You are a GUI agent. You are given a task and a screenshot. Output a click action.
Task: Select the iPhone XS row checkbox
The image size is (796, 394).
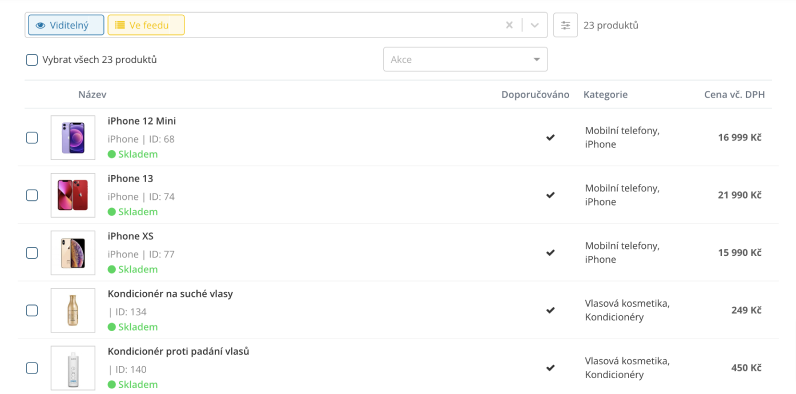(32, 253)
